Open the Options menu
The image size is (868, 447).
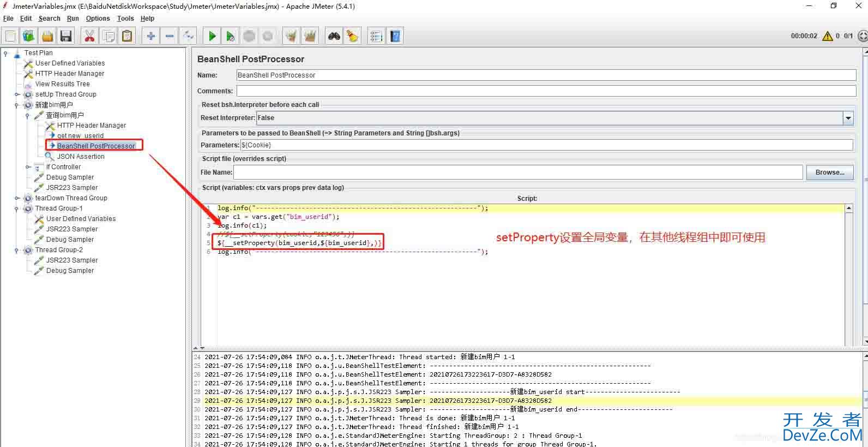pyautogui.click(x=98, y=19)
